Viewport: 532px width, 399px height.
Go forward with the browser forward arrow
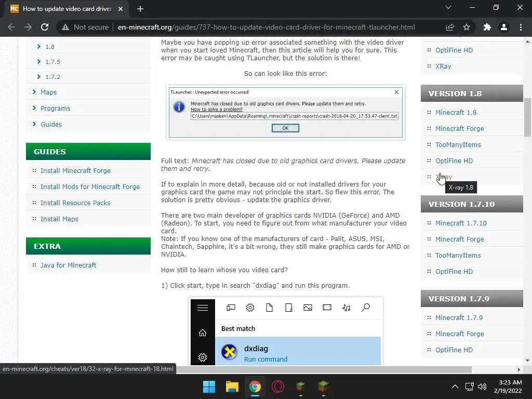28,27
